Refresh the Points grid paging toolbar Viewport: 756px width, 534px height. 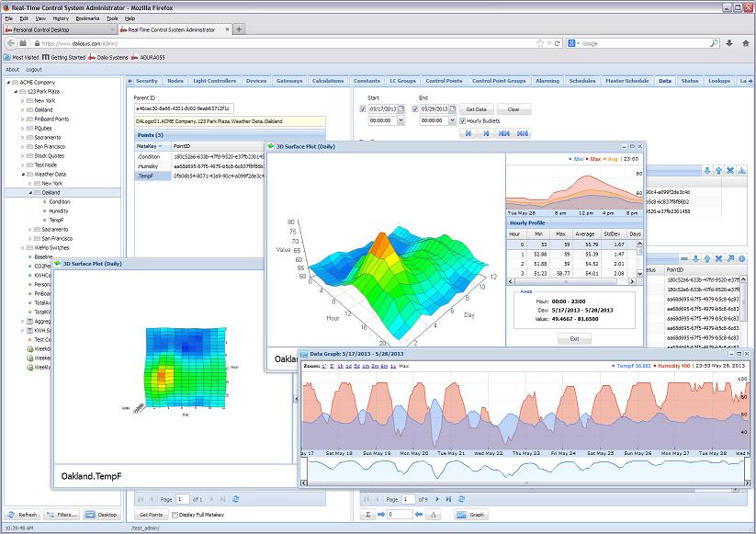pos(236,499)
